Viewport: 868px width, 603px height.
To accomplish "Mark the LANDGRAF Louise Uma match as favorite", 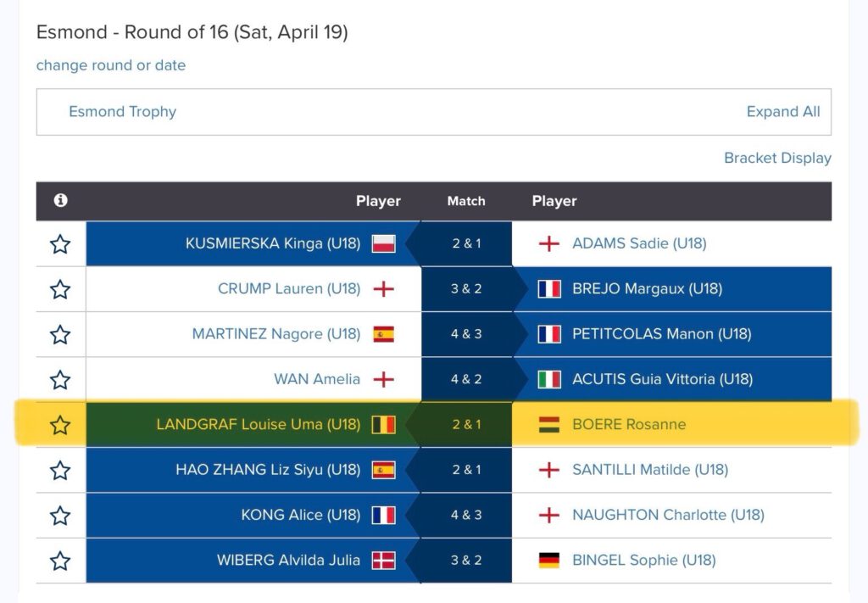I will [x=60, y=425].
